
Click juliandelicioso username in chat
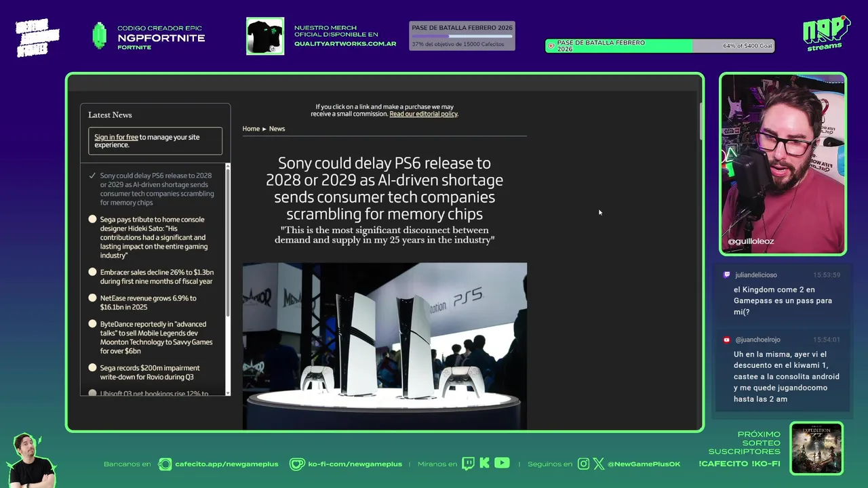[756, 275]
